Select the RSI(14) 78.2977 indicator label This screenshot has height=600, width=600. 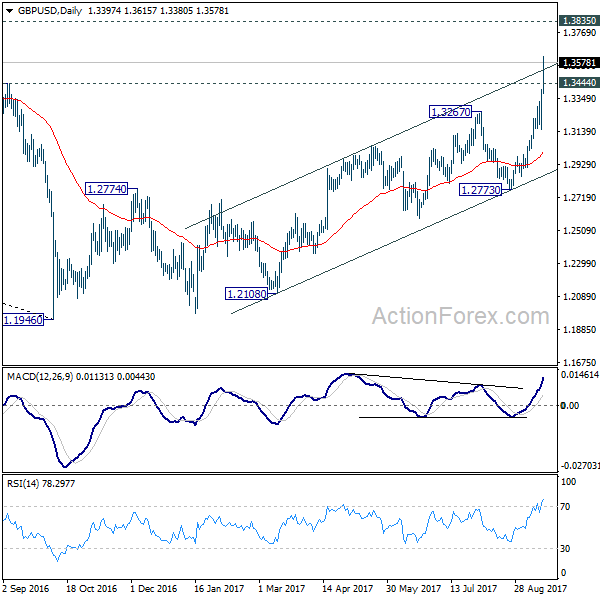[x=41, y=483]
